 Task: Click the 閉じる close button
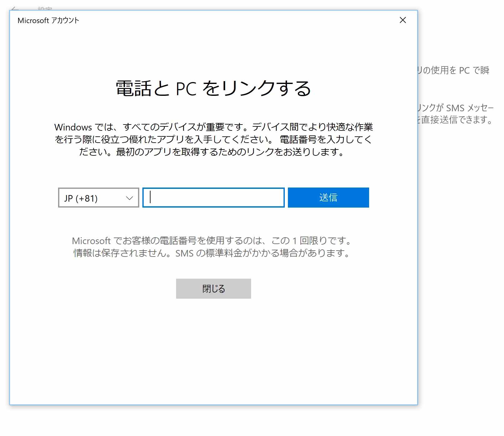[214, 289]
